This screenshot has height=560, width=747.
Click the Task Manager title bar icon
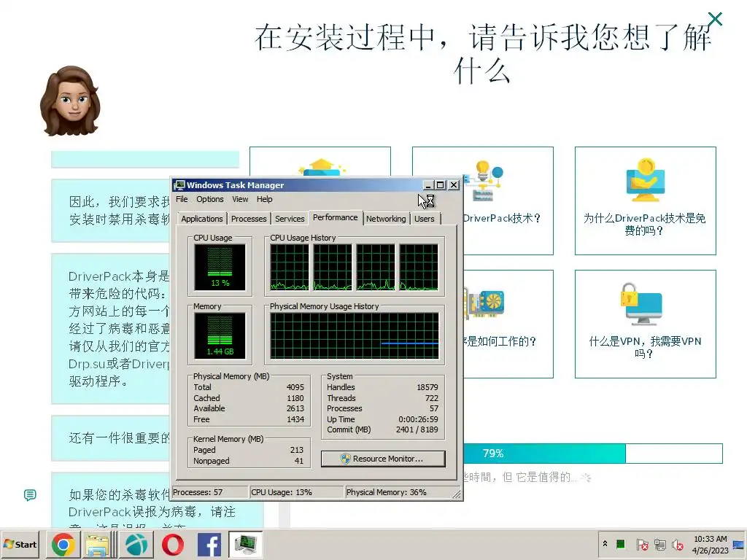click(x=179, y=184)
